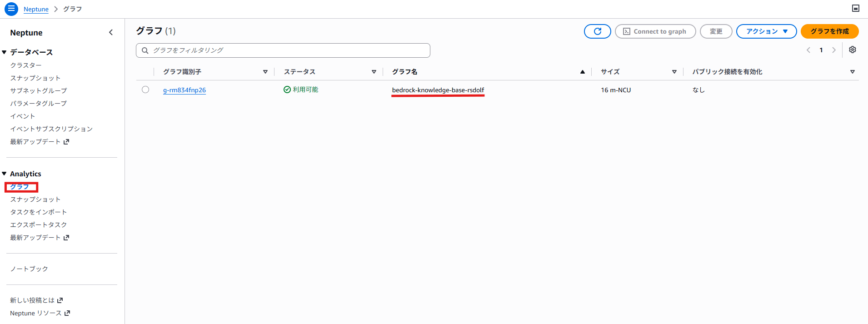Viewport: 868px width, 324px height.
Task: Click the 16 m-NCU size cell
Action: click(616, 90)
